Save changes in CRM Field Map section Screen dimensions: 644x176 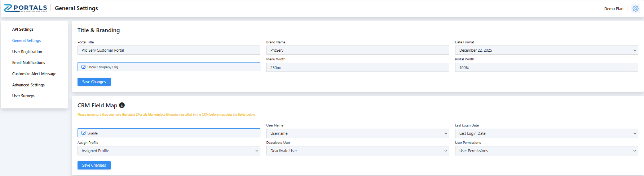click(x=94, y=165)
